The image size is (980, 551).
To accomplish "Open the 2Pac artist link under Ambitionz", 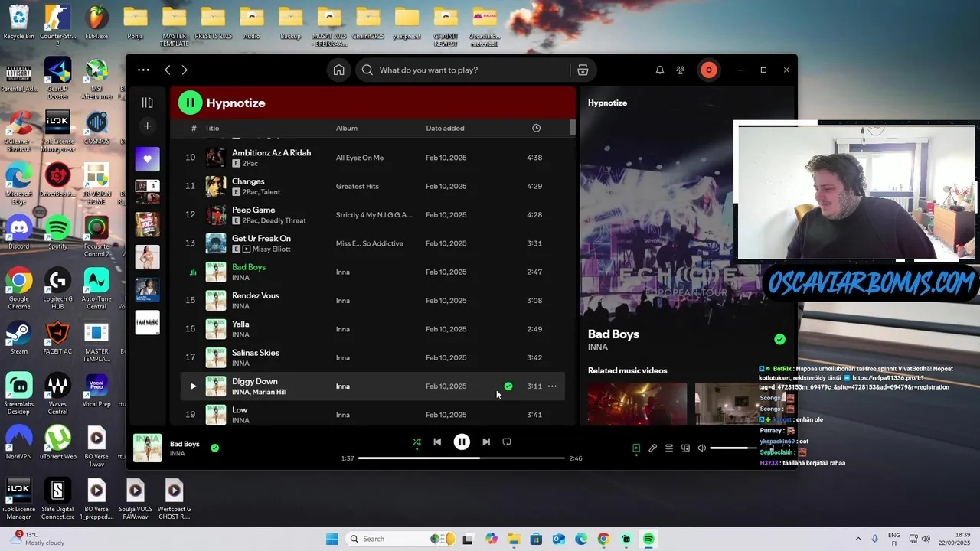I will click(x=251, y=164).
